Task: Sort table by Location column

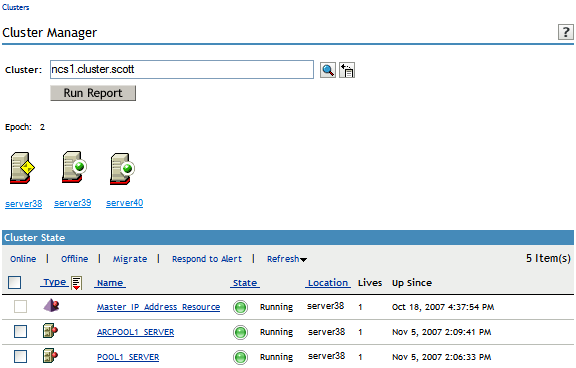Action: coord(328,283)
